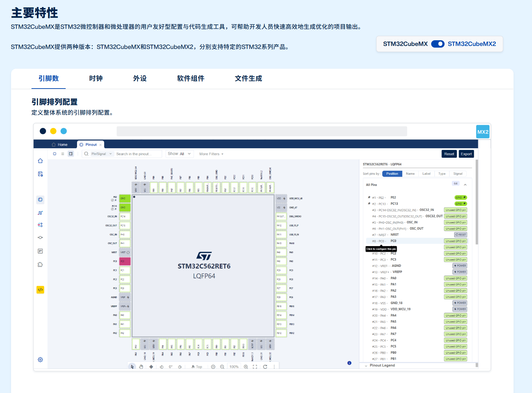Sort pins by Label

click(426, 174)
